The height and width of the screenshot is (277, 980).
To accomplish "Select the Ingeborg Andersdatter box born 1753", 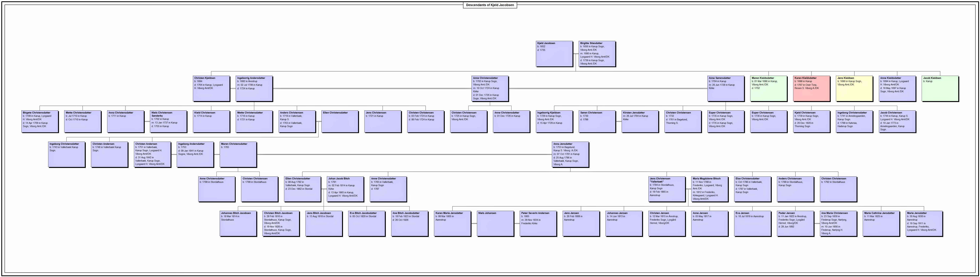I will click(x=195, y=154).
